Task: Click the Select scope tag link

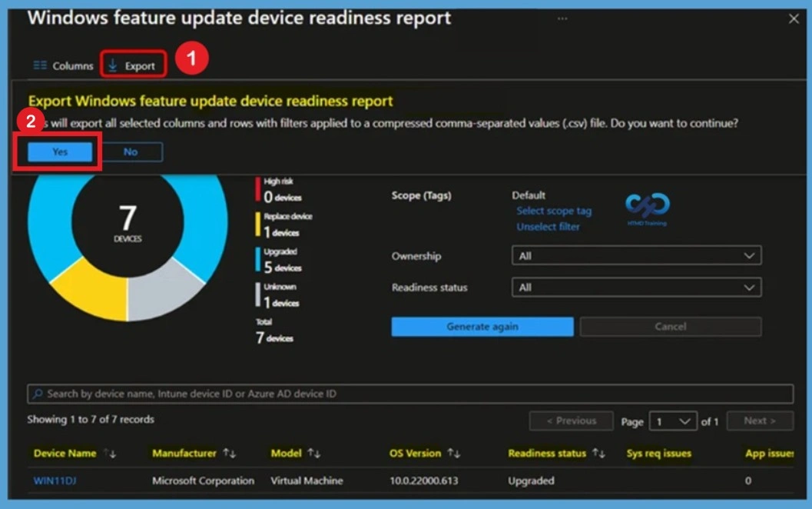Action: click(x=554, y=211)
